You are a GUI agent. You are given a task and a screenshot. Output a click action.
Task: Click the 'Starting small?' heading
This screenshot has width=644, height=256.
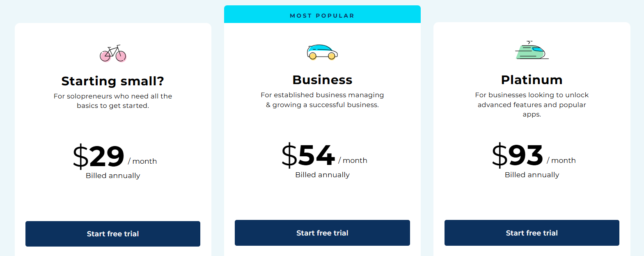coord(113,81)
